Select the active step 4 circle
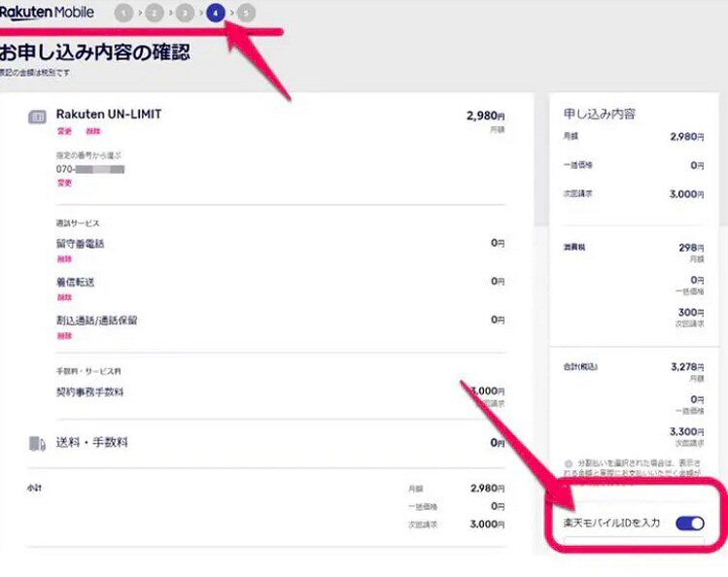The height and width of the screenshot is (577, 728). (x=216, y=14)
